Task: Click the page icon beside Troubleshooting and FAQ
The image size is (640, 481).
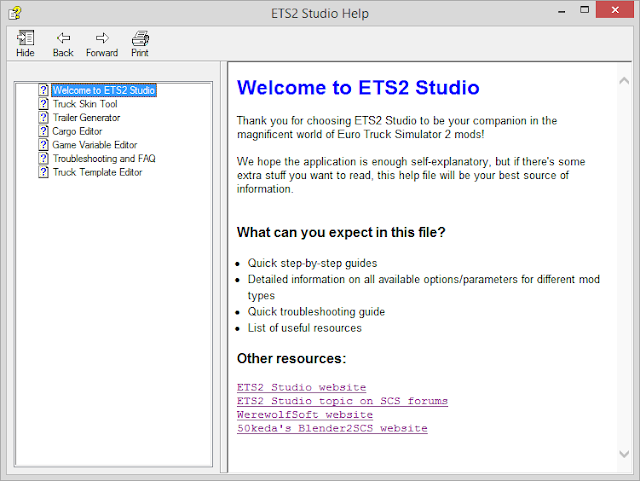Action: click(x=43, y=158)
